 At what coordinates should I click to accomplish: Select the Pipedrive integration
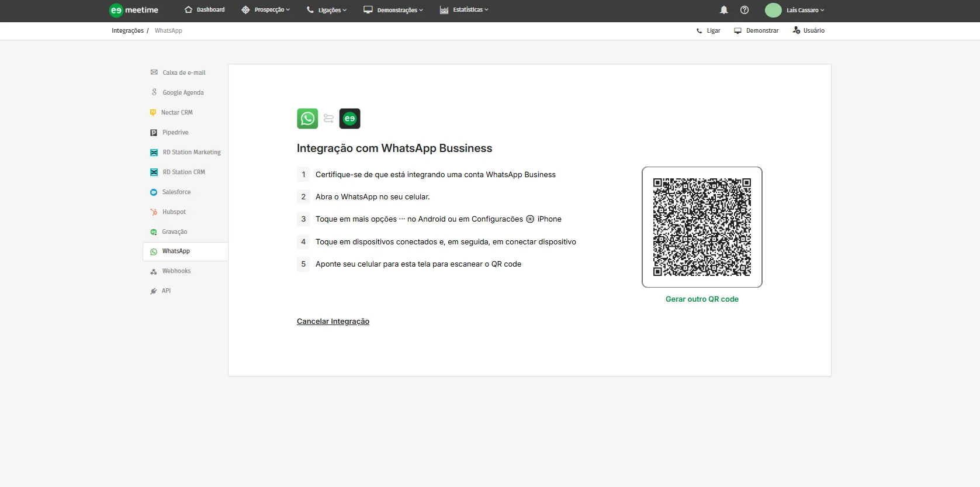pyautogui.click(x=175, y=133)
